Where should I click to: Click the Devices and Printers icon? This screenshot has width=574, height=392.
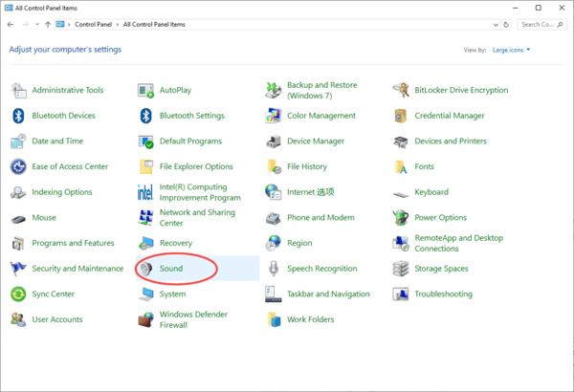[x=401, y=142]
